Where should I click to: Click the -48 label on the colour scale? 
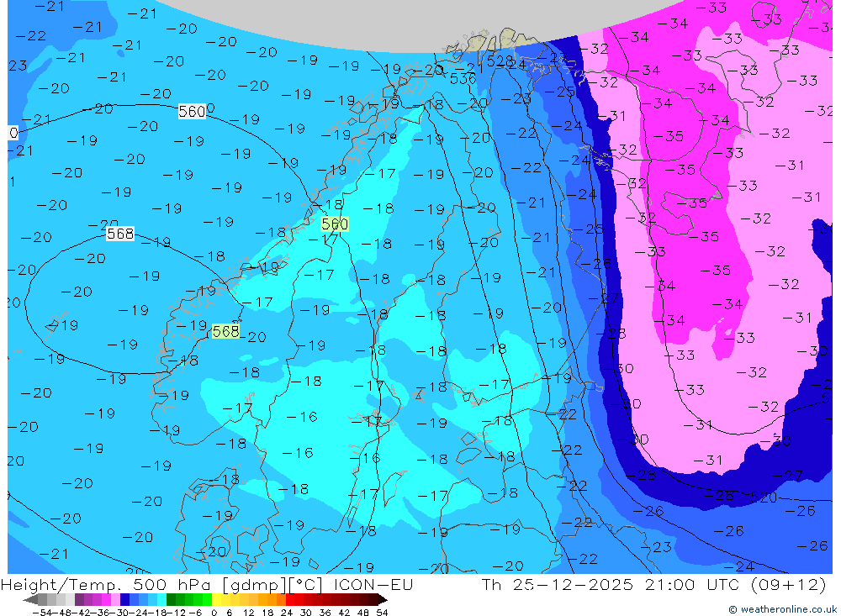pos(63,613)
